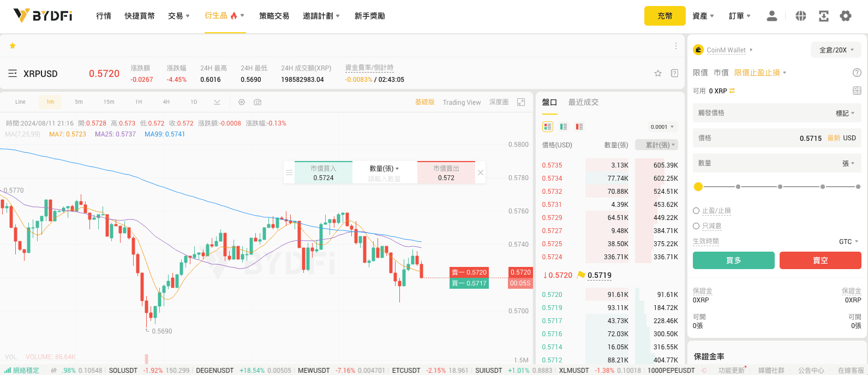868x375 pixels.
Task: Click the network stable signal icon
Action: tap(8, 370)
